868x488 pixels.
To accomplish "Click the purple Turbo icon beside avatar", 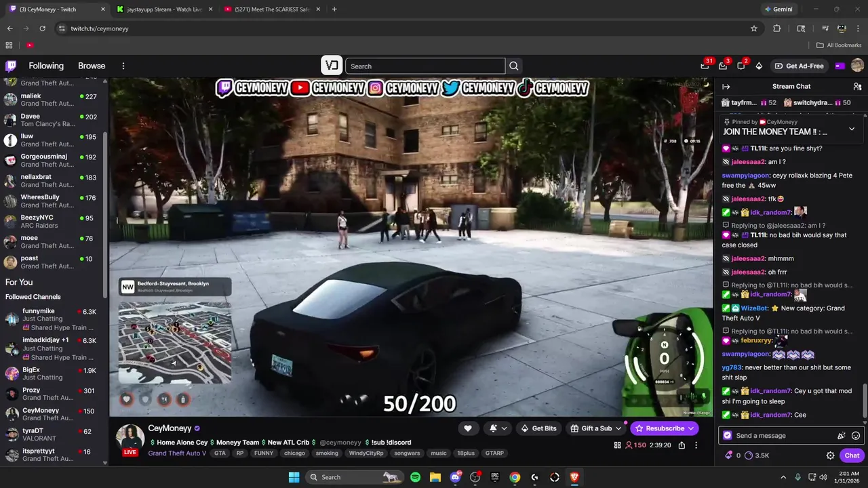I will [x=840, y=66].
